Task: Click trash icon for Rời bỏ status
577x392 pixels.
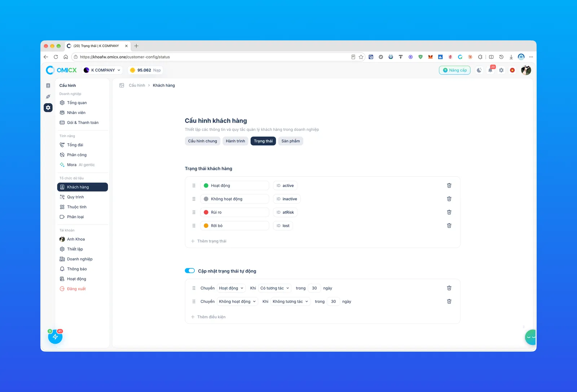Action: (x=449, y=225)
